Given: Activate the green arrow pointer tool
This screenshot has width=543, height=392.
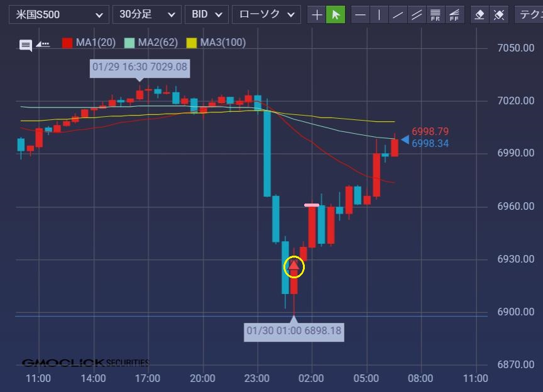Looking at the screenshot, I should tap(336, 14).
